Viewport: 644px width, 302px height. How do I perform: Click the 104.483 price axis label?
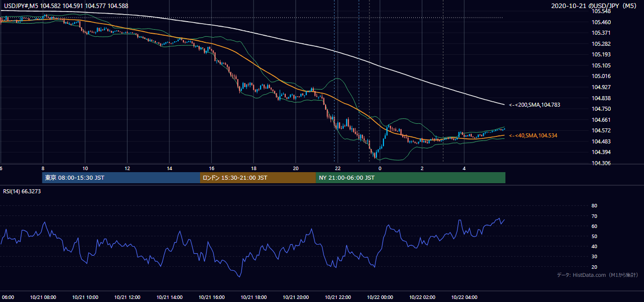tap(601, 141)
